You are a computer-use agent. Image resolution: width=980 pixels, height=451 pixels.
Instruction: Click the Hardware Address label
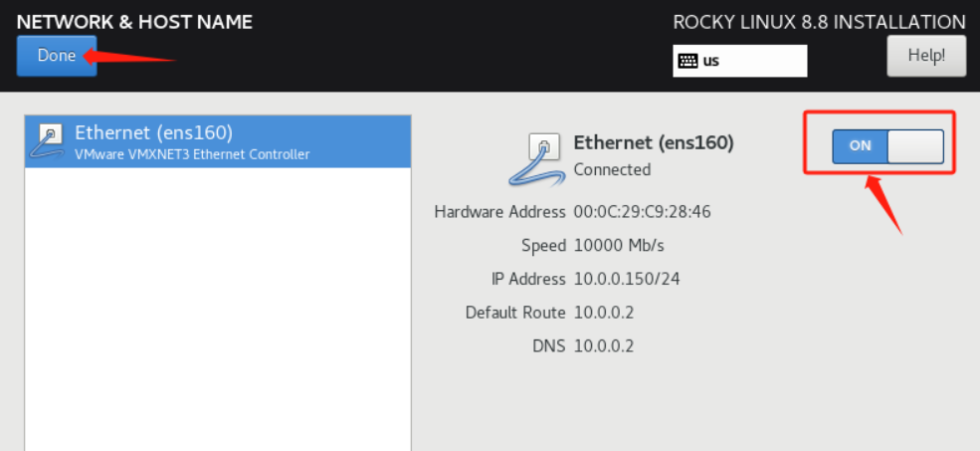coord(499,212)
